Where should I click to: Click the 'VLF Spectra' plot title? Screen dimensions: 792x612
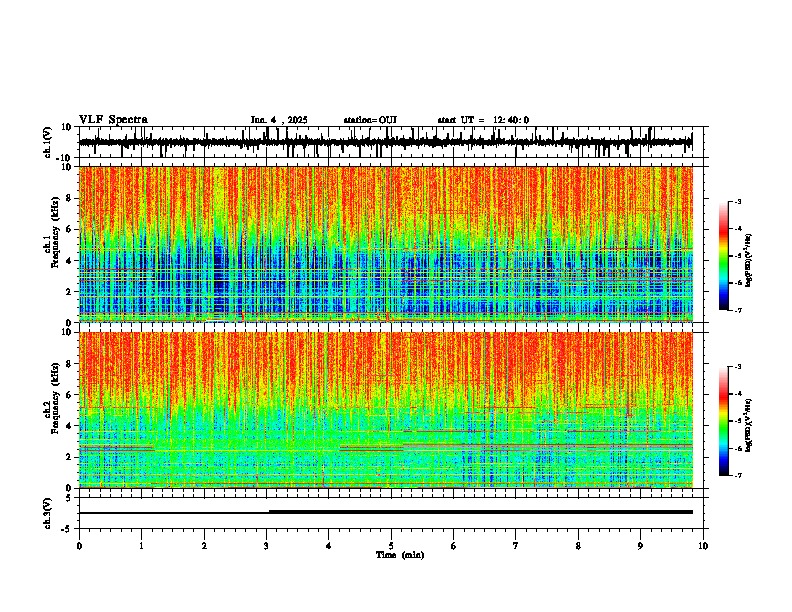pos(113,120)
